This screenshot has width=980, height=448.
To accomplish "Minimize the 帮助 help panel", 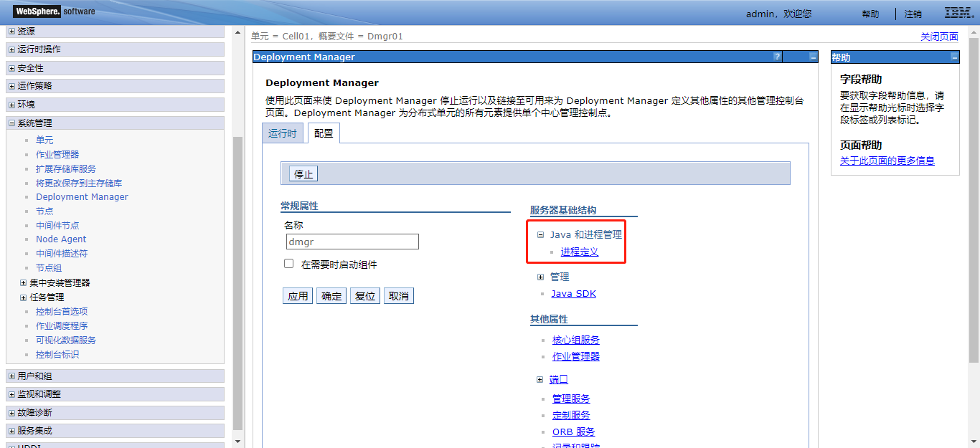I will pos(954,57).
